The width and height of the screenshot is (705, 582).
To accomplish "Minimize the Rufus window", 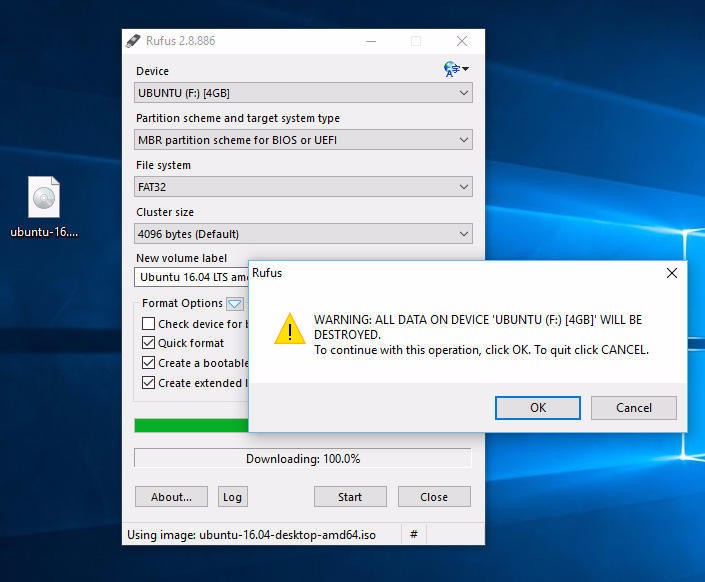I will (370, 41).
